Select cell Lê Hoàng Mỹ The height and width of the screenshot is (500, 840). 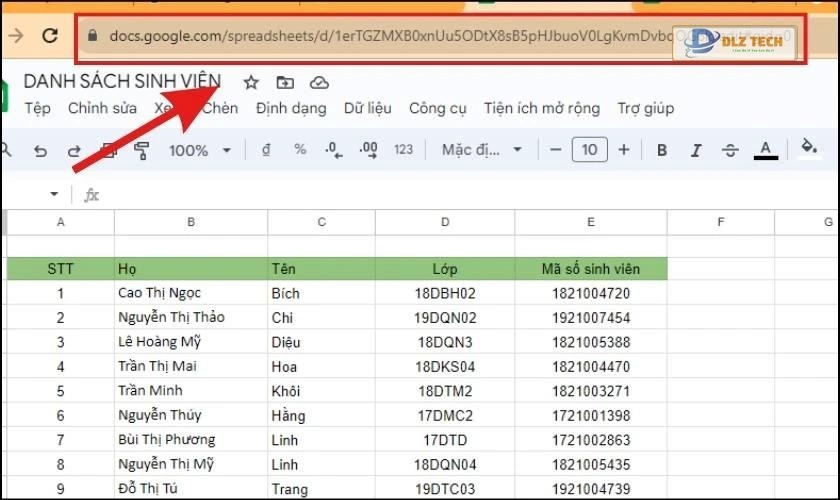click(x=191, y=342)
